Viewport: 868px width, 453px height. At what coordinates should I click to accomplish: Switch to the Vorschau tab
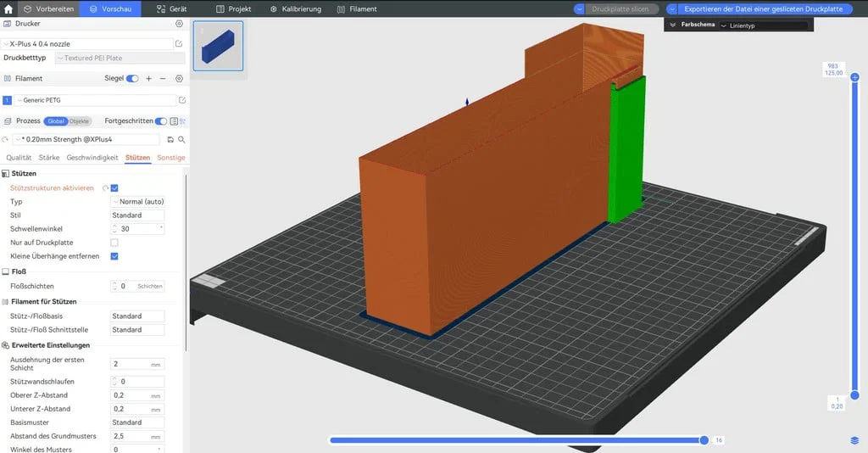click(x=110, y=8)
